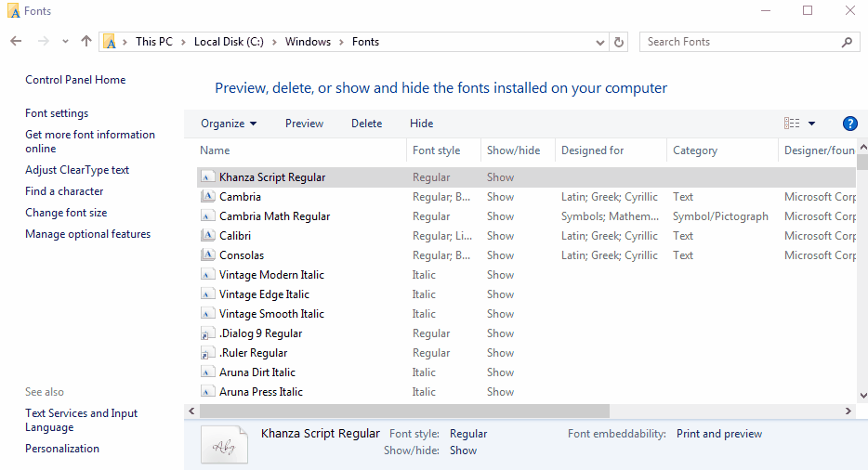The image size is (868, 470).
Task: Open the Personalization link
Action: (x=62, y=449)
